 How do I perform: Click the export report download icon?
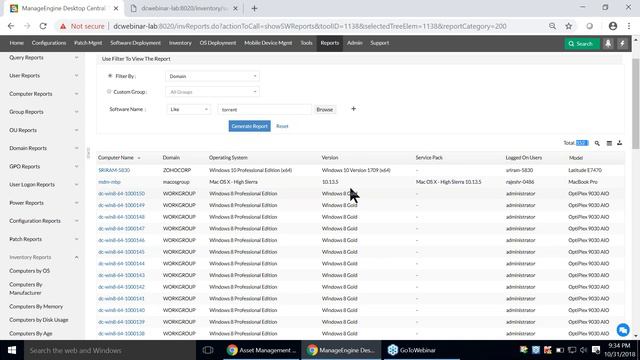[x=620, y=143]
